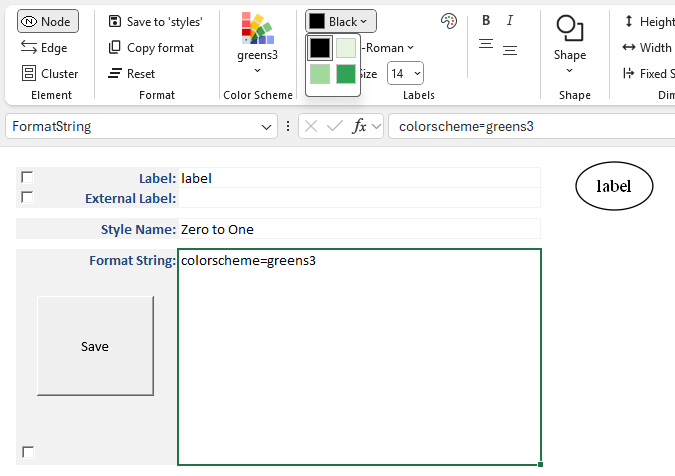Viewport: 675px width, 476px height.
Task: Expand the Black font color dropdown
Action: click(341, 21)
